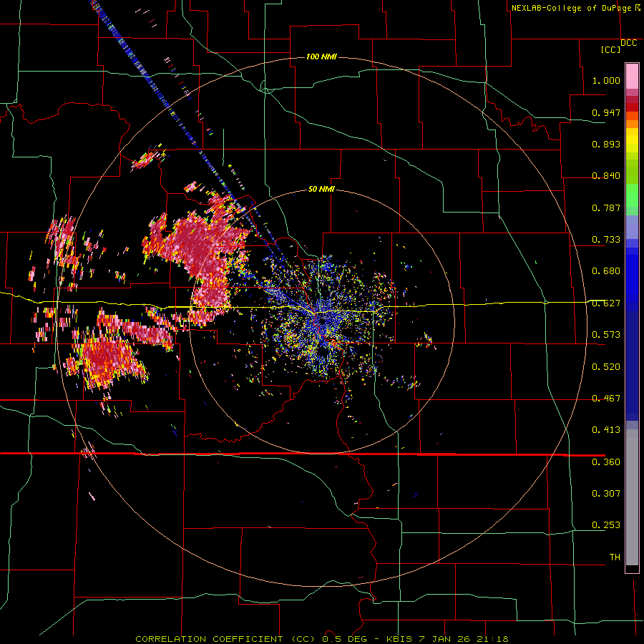Click the 100 NMI range ring label
644x644 pixels.
click(321, 57)
